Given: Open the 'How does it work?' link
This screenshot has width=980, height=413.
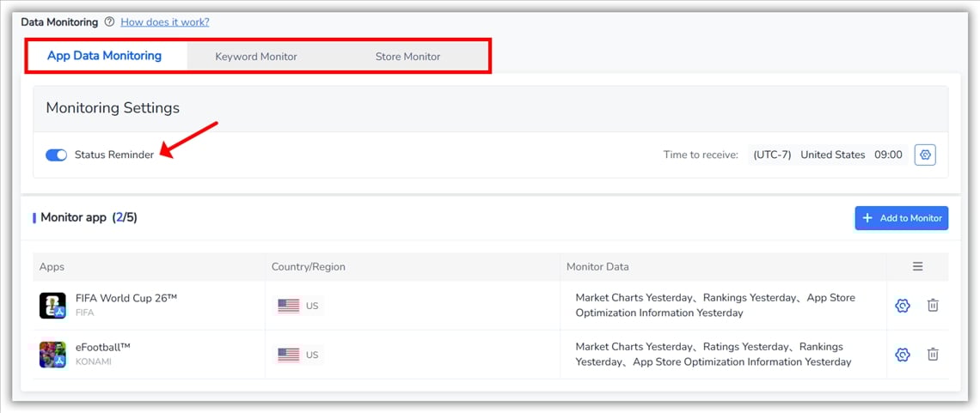Looking at the screenshot, I should 165,22.
